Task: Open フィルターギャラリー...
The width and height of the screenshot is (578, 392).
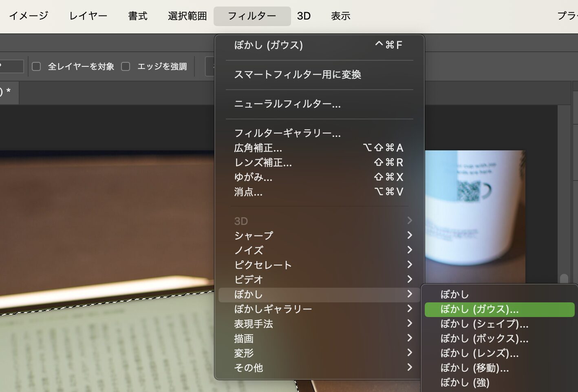Action: [x=319, y=133]
